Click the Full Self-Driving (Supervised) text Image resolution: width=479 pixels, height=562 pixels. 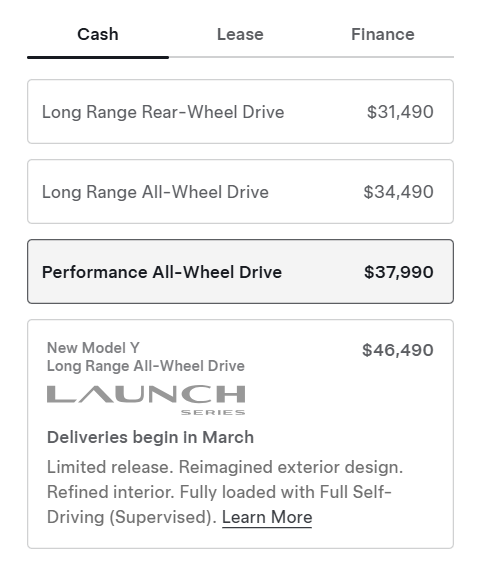coord(219,505)
